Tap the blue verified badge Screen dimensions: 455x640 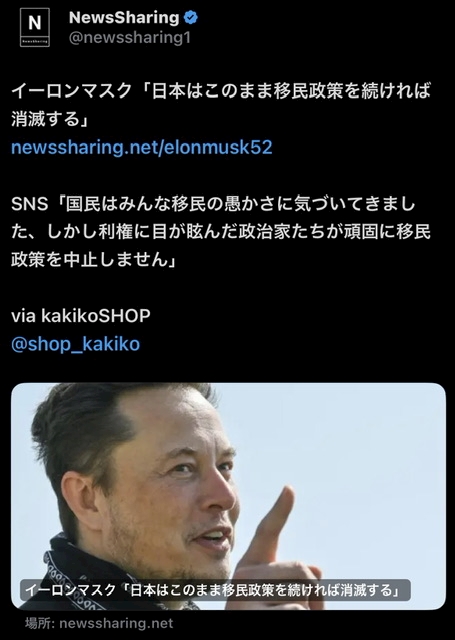[191, 18]
